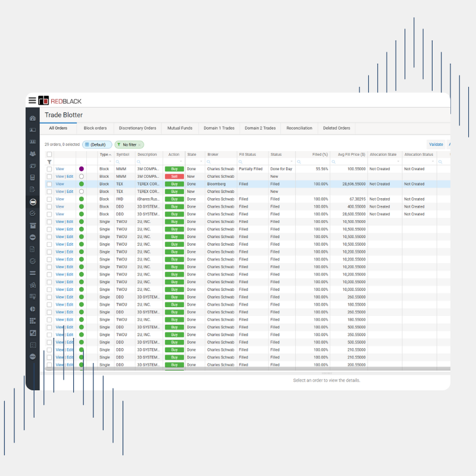Switch to the Deleted Orders tab
476x476 pixels.
pos(336,128)
